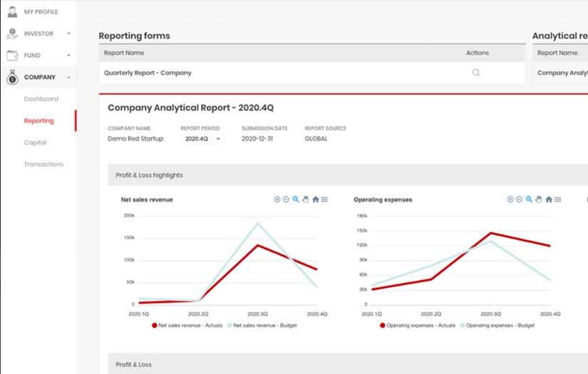Select Reporting in Company submenu

(38, 120)
